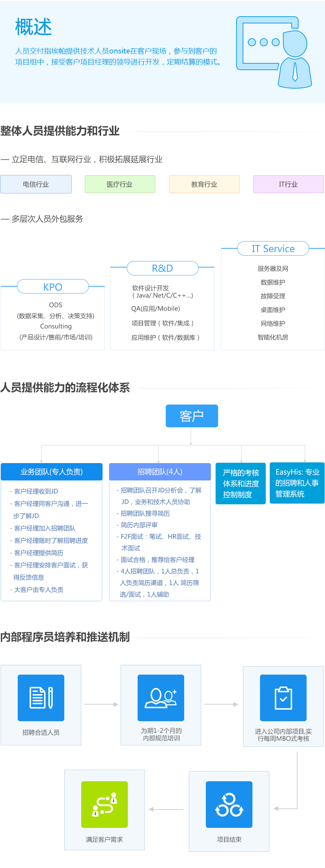Select the 教育行业 industry box

point(204,184)
